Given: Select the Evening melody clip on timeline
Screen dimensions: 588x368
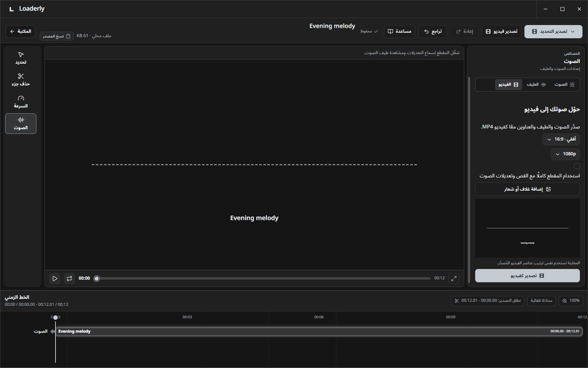Looking at the screenshot, I should (x=319, y=332).
